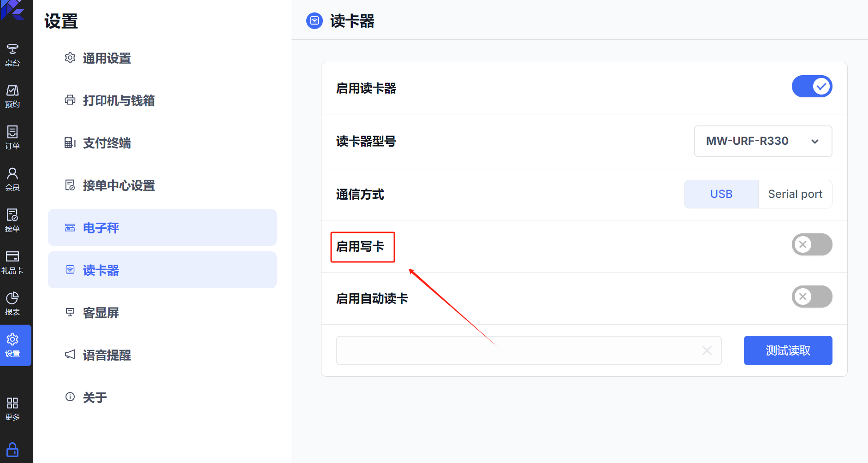Open the 报表 reports icon
Screen dimensions: 868x463
12,304
